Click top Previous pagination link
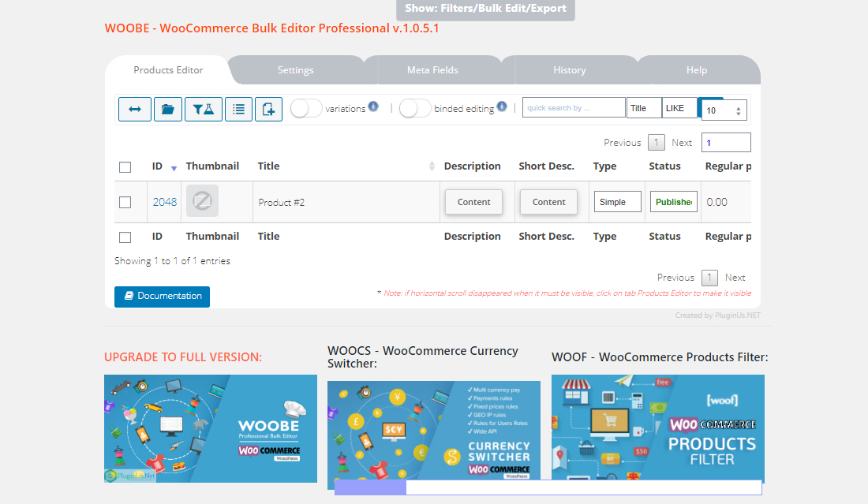This screenshot has width=868, height=504. pos(623,143)
